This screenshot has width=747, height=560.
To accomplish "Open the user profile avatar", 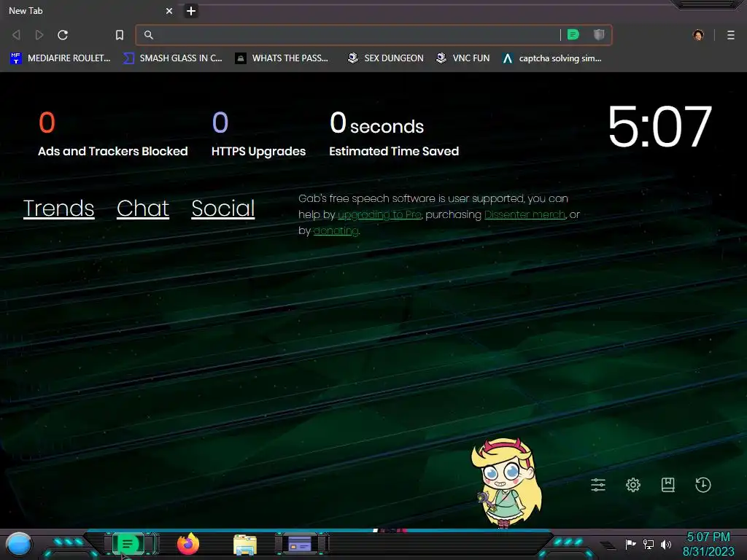I will 698,35.
